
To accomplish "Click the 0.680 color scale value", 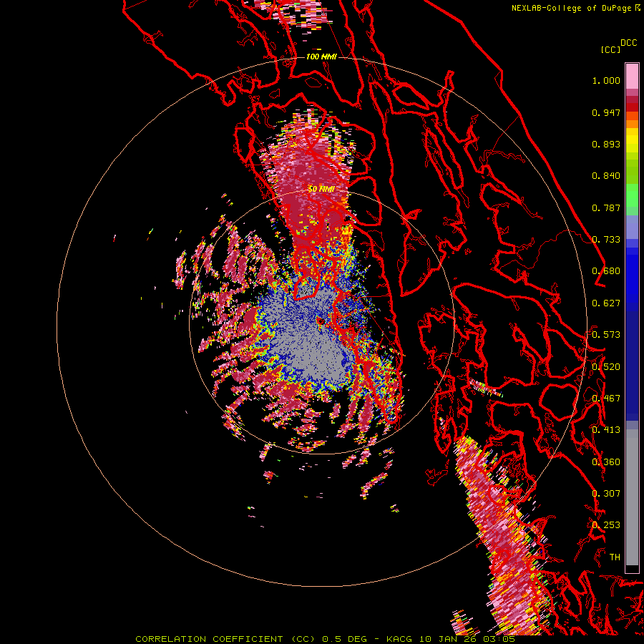I will click(x=606, y=271).
